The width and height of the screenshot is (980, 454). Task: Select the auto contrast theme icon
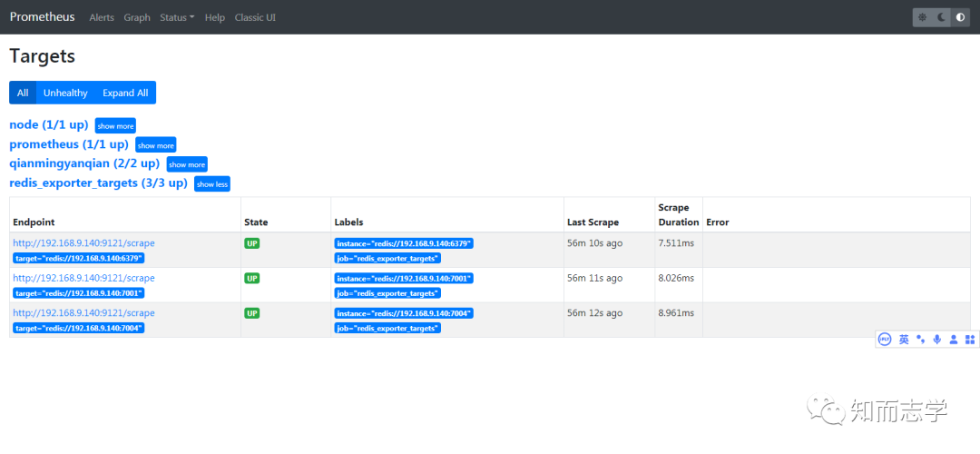click(x=961, y=17)
